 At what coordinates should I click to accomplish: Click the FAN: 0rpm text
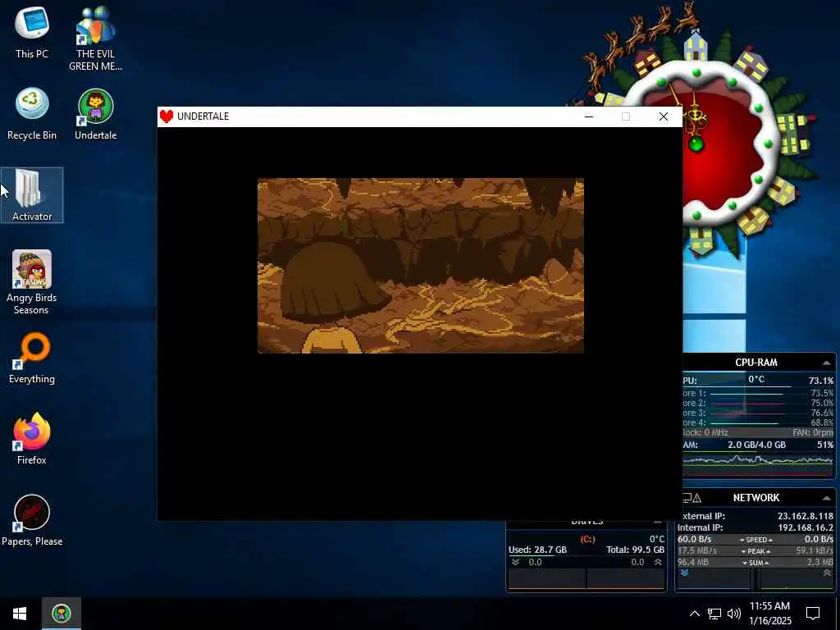813,432
